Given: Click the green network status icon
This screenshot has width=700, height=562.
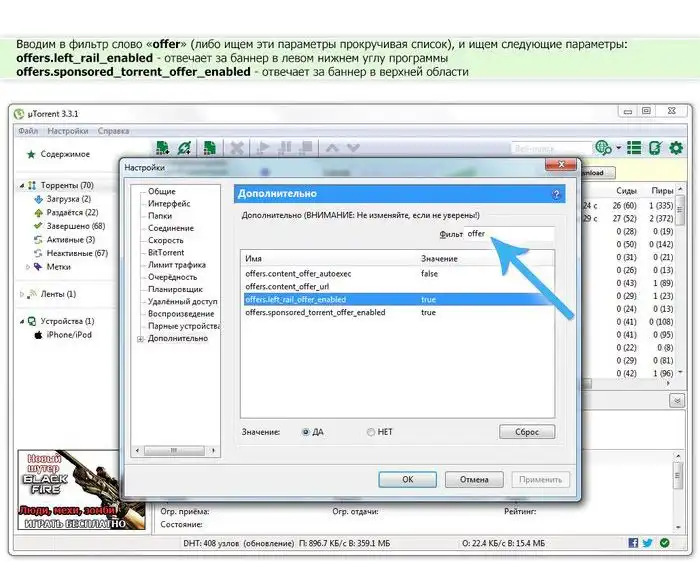Looking at the screenshot, I should pos(662,543).
